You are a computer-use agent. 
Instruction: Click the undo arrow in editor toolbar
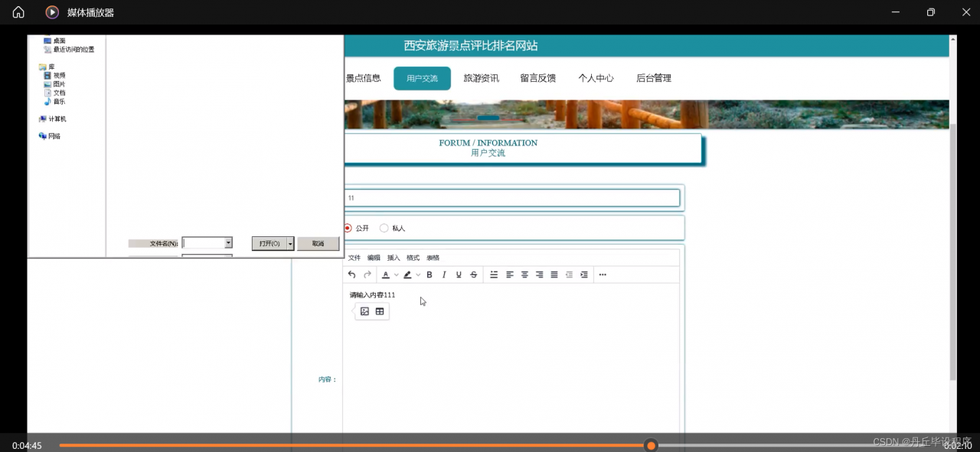click(x=351, y=275)
